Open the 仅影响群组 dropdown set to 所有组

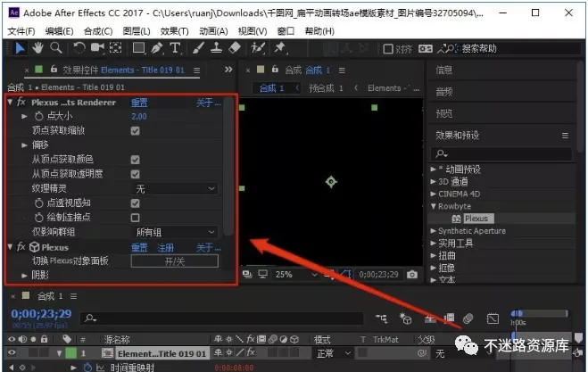[x=174, y=232]
